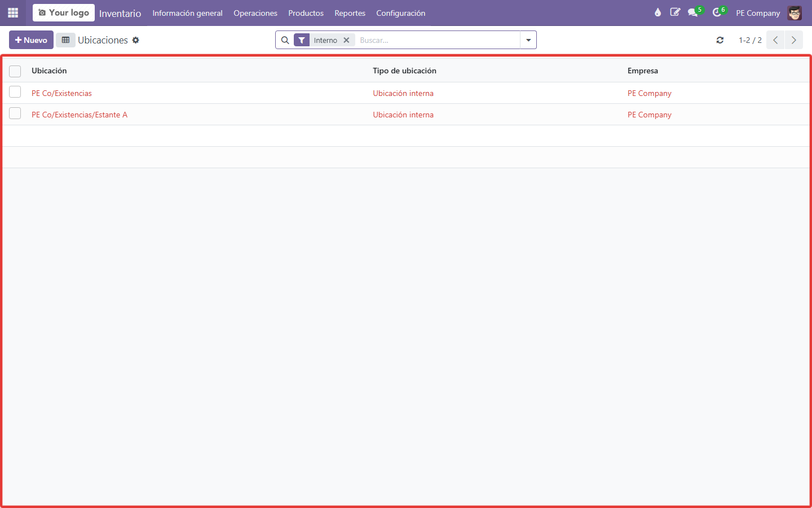Open the gear actions next to Ubicaciones
This screenshot has height=508, width=812.
[135, 40]
